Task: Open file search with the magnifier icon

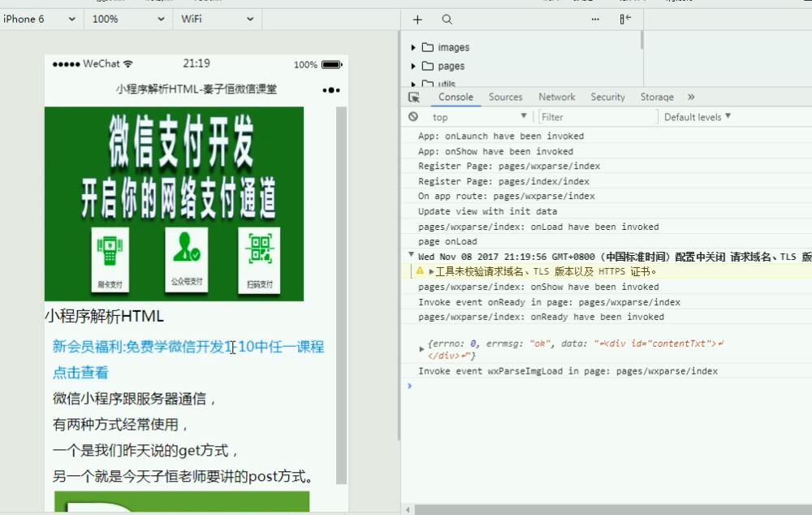Action: point(447,19)
